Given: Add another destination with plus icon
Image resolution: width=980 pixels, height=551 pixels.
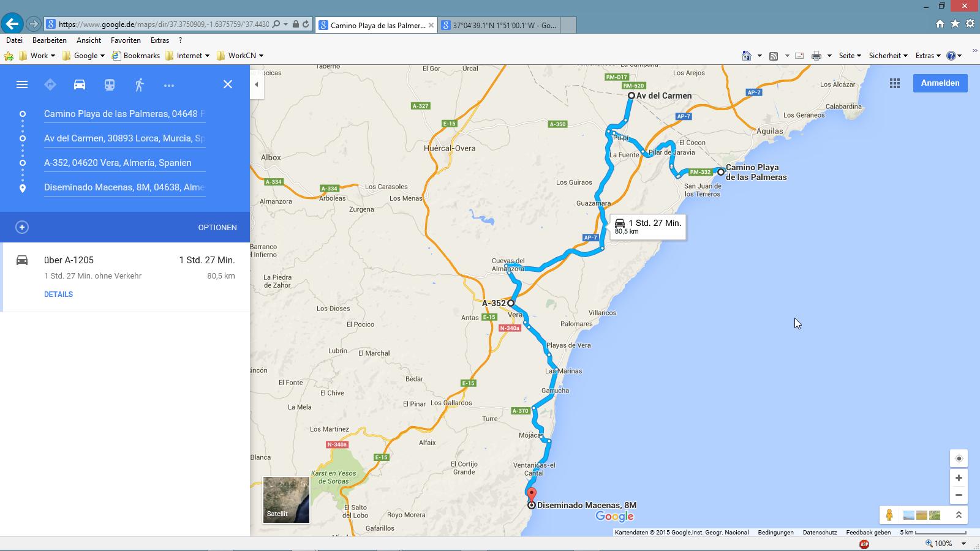Looking at the screenshot, I should [22, 227].
